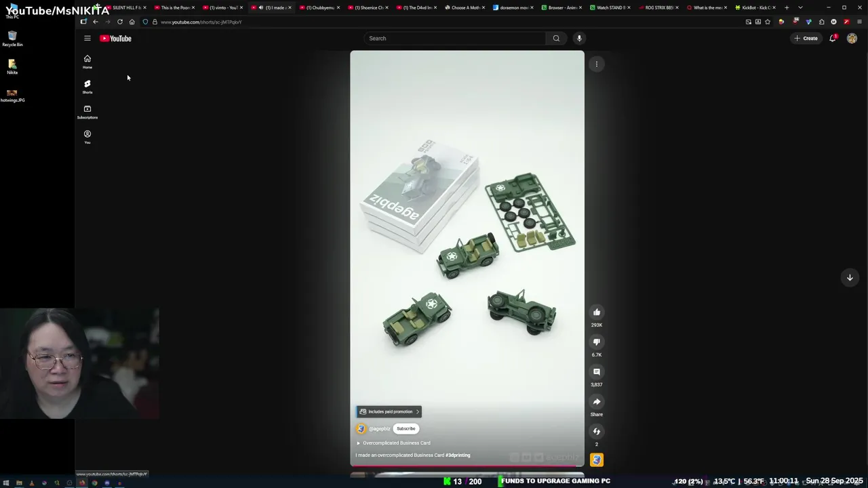The width and height of the screenshot is (868, 488).
Task: Start voice search with the microphone
Action: [579, 39]
